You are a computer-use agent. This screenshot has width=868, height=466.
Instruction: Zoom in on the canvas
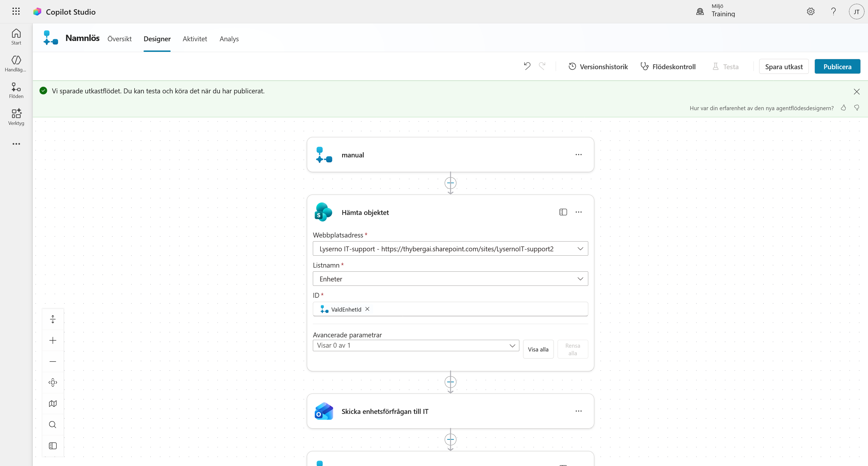pos(53,340)
